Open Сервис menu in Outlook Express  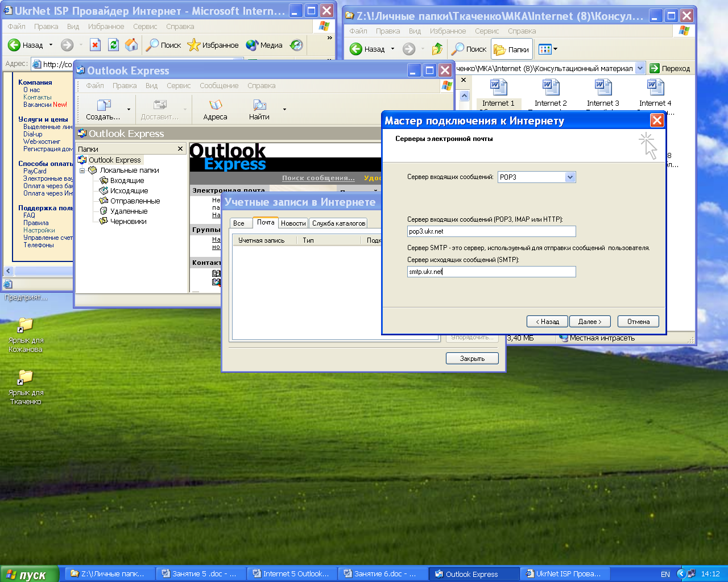[x=179, y=86]
